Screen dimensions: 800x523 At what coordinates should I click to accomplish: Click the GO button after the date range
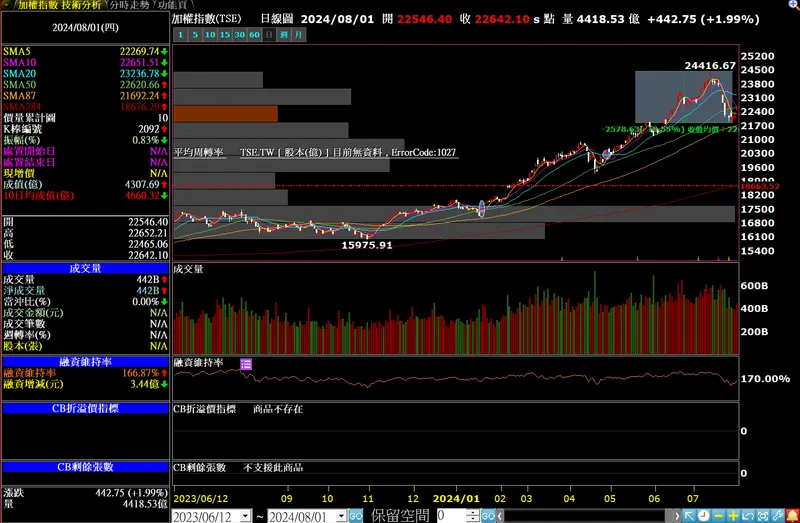pos(356,516)
